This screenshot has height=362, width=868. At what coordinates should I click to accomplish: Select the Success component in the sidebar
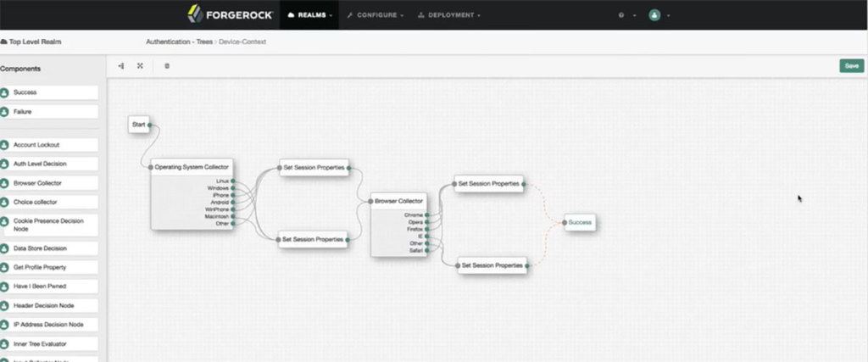click(49, 92)
